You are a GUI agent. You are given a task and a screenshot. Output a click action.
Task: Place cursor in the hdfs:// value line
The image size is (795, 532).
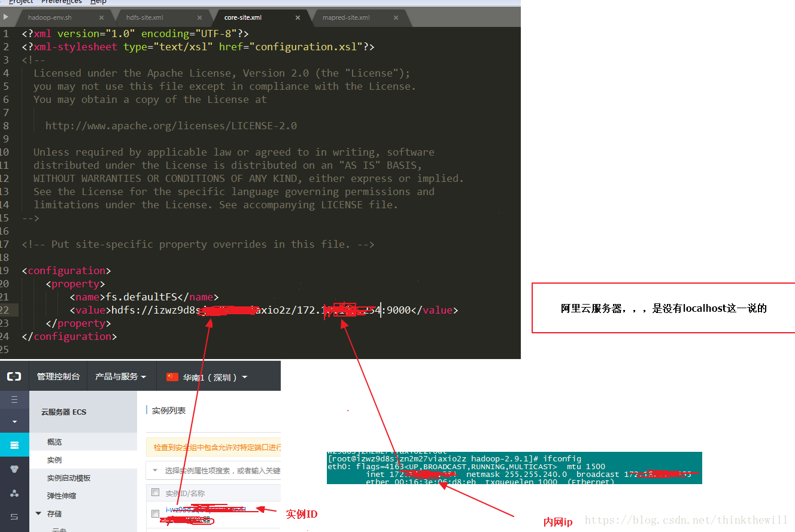263,310
